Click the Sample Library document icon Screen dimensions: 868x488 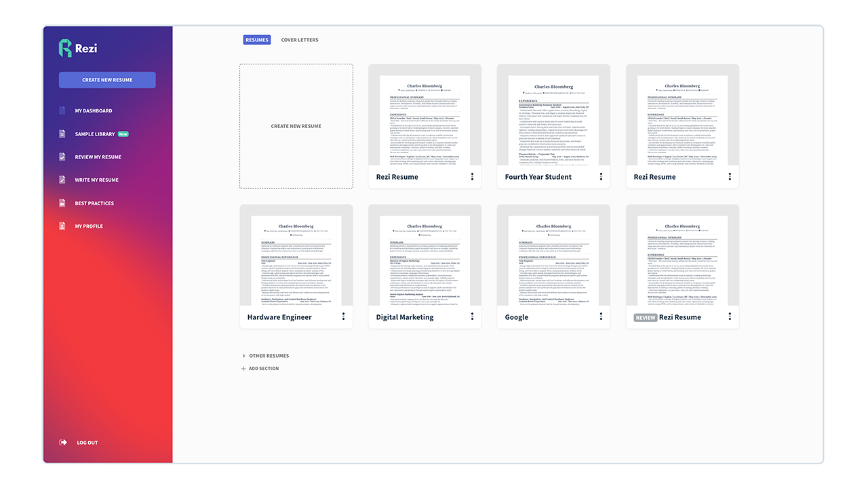[x=62, y=134]
